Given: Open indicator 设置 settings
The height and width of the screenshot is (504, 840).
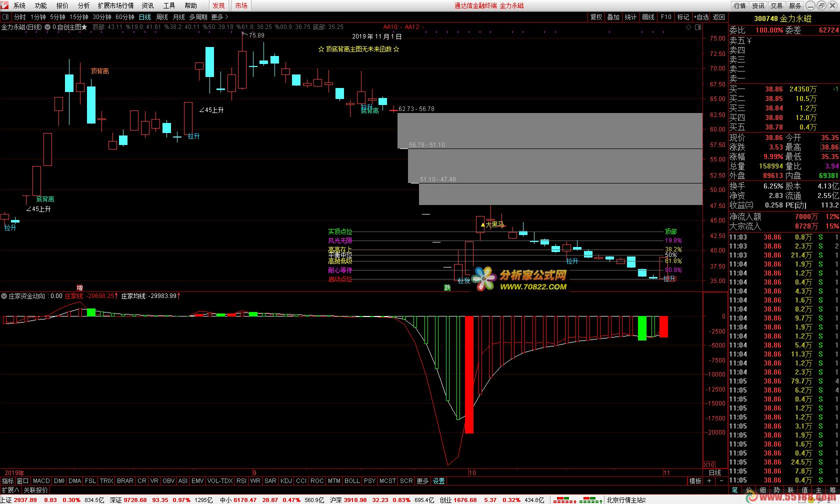Looking at the screenshot, I should click(439, 481).
